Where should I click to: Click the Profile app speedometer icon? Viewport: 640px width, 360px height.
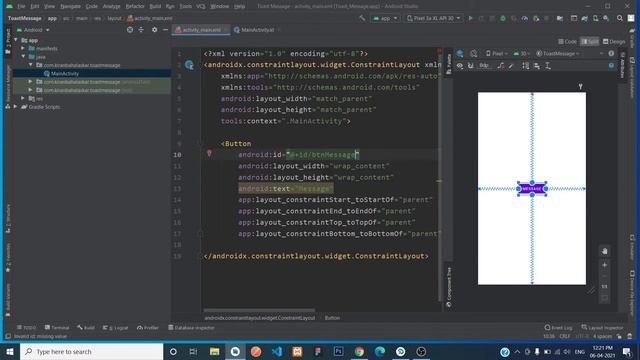pos(524,18)
